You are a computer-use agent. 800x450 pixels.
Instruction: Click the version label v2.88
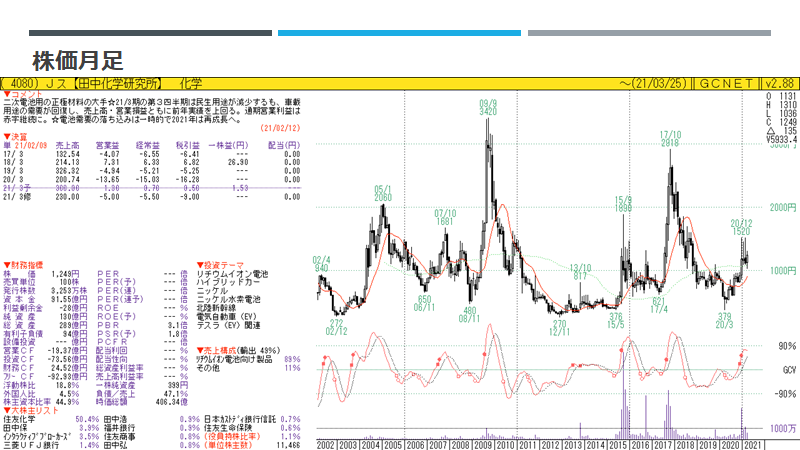[x=780, y=84]
